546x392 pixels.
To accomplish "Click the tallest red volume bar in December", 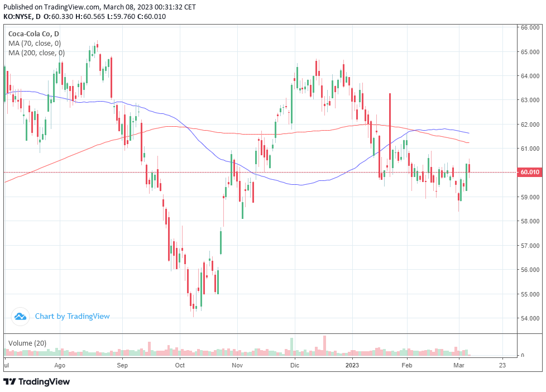I will click(324, 345).
